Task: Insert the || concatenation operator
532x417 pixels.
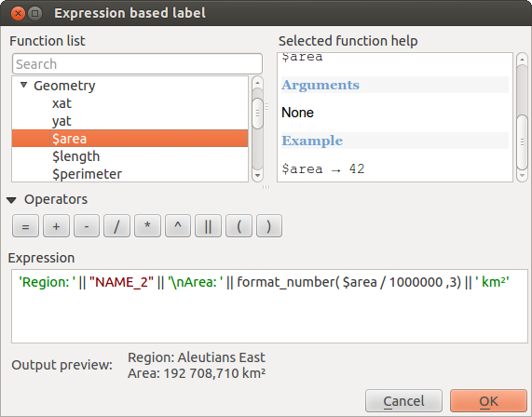Action: (208, 226)
